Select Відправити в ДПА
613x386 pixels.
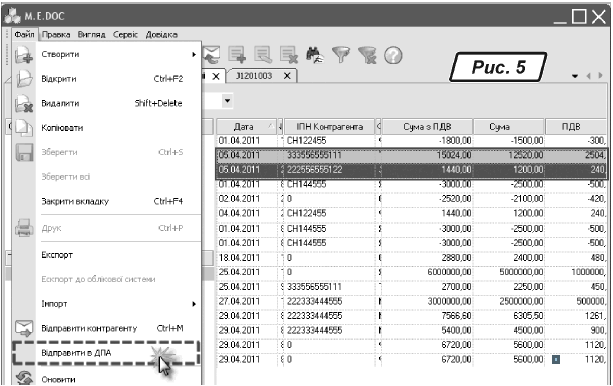coord(106,353)
